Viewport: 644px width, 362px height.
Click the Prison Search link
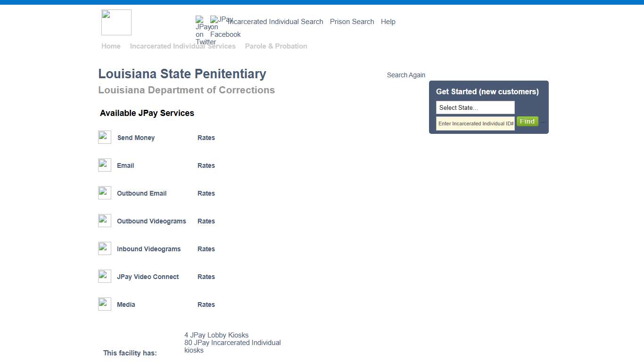tap(352, 22)
